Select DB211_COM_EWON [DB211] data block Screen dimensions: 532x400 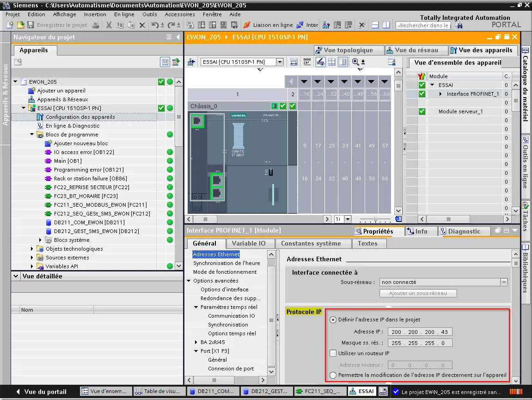click(x=89, y=222)
